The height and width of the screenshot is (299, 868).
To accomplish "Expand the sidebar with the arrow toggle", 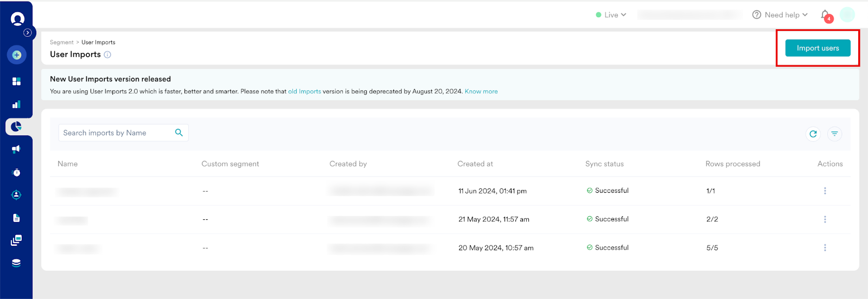I will point(28,32).
